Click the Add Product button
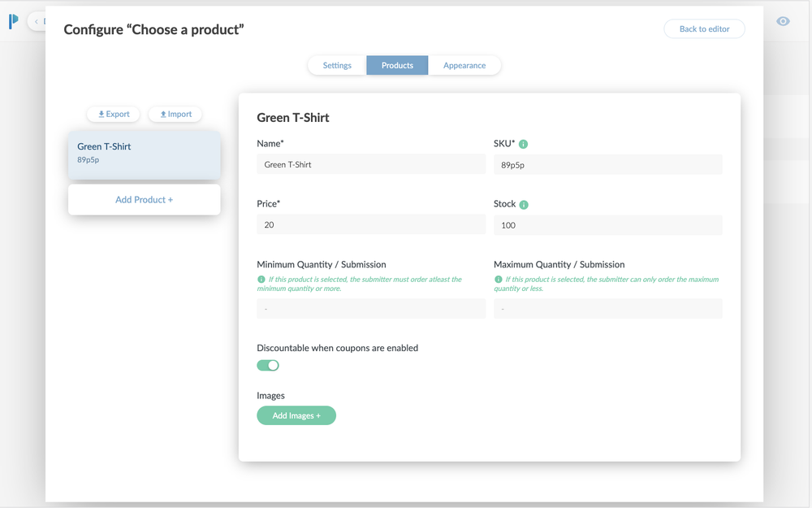The height and width of the screenshot is (508, 812). (144, 199)
